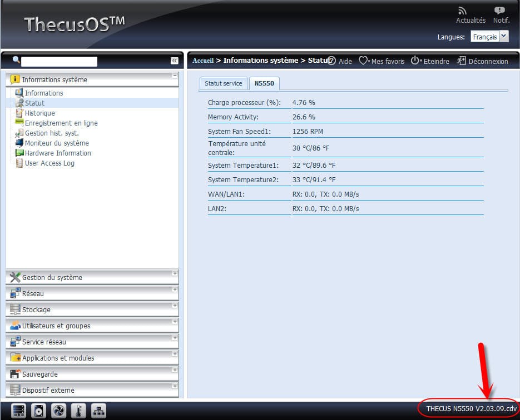This screenshot has height=420, width=520.
Task: Click the Historique icon in tree
Action: [19, 113]
